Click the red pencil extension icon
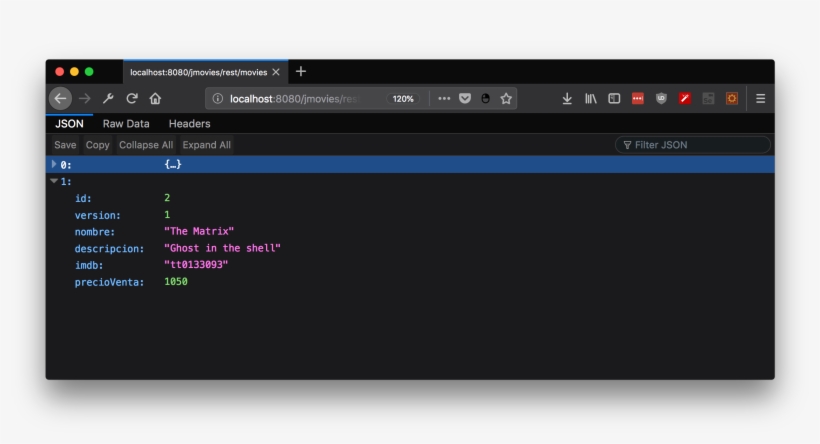Image resolution: width=820 pixels, height=444 pixels. [685, 98]
